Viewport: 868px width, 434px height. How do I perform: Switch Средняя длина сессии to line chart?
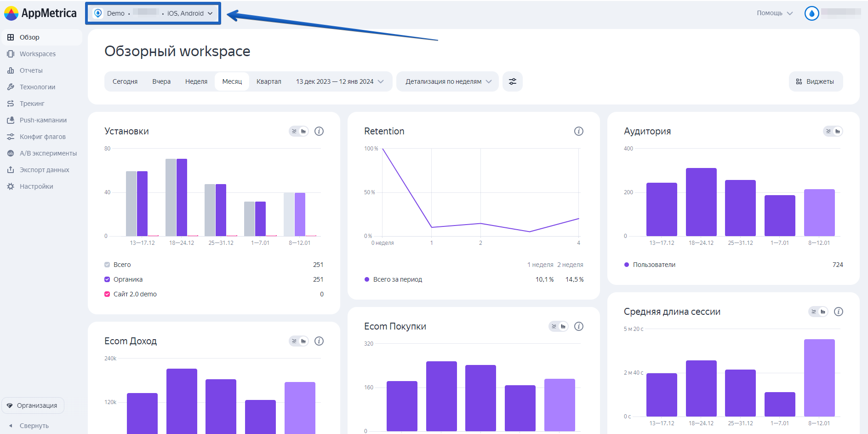click(814, 312)
